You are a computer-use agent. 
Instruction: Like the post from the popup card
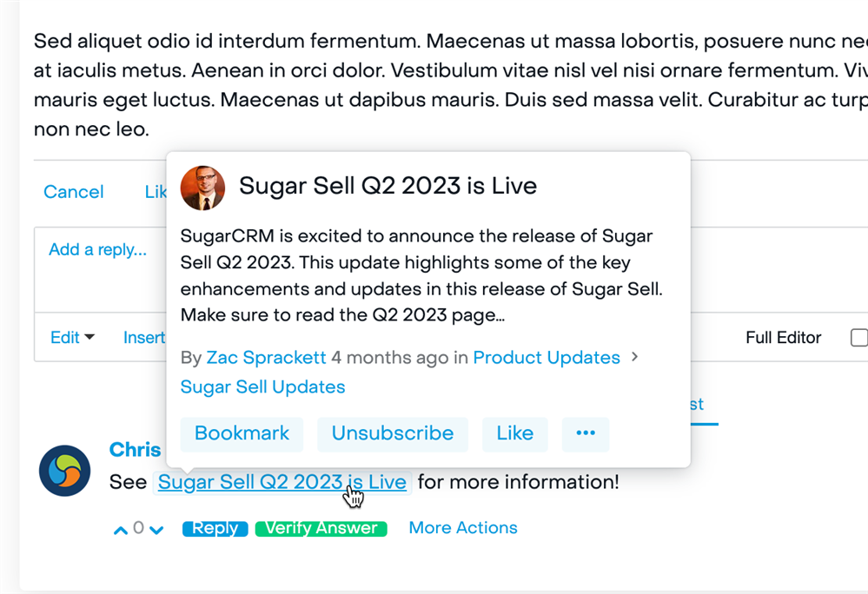pyautogui.click(x=515, y=433)
